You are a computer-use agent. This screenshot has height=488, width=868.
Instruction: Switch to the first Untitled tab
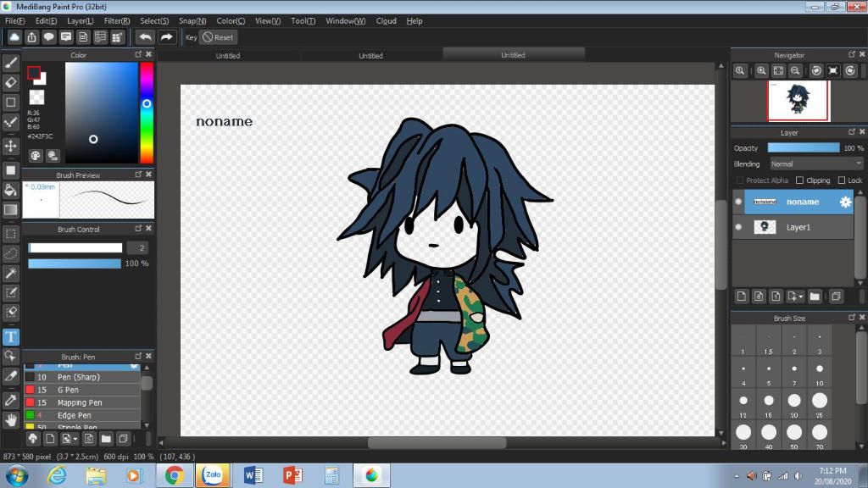tap(227, 55)
